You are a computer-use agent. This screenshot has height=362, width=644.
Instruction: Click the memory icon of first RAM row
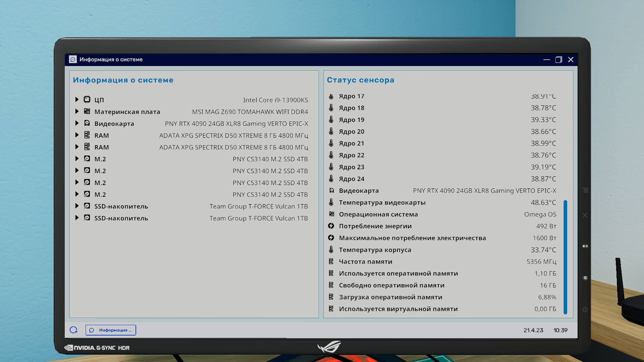click(x=87, y=135)
